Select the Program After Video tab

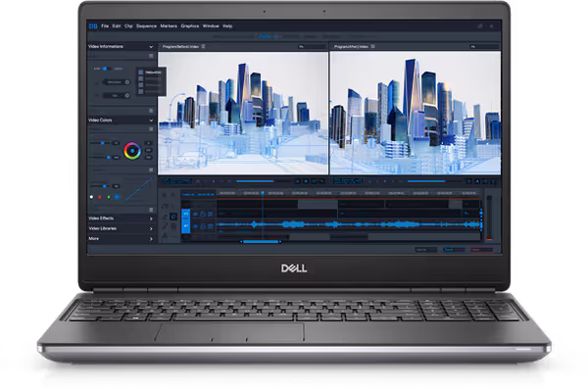coord(351,46)
